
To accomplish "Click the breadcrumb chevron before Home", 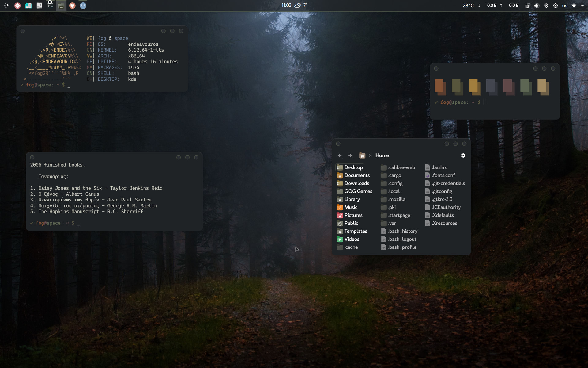I will pyautogui.click(x=370, y=155).
